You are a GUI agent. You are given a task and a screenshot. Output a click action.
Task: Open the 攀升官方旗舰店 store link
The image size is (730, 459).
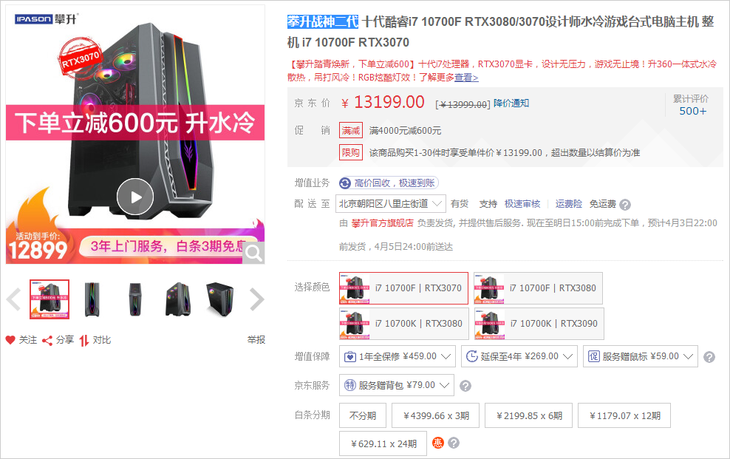pos(382,223)
